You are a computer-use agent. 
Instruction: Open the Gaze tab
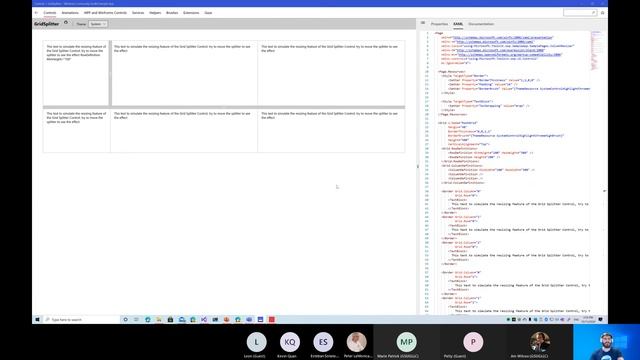pos(208,13)
